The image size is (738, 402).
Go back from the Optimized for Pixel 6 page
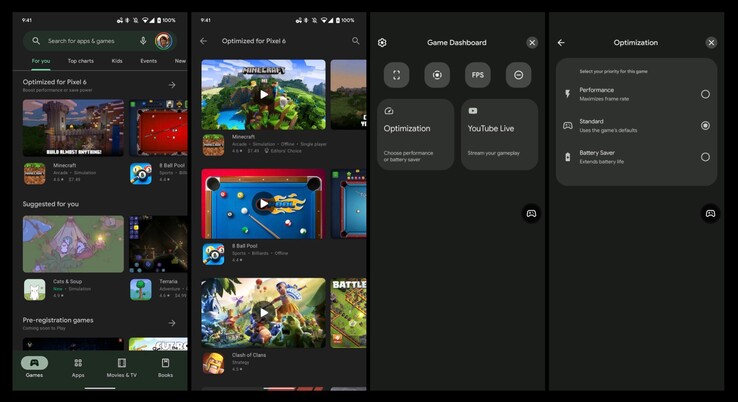(x=203, y=41)
